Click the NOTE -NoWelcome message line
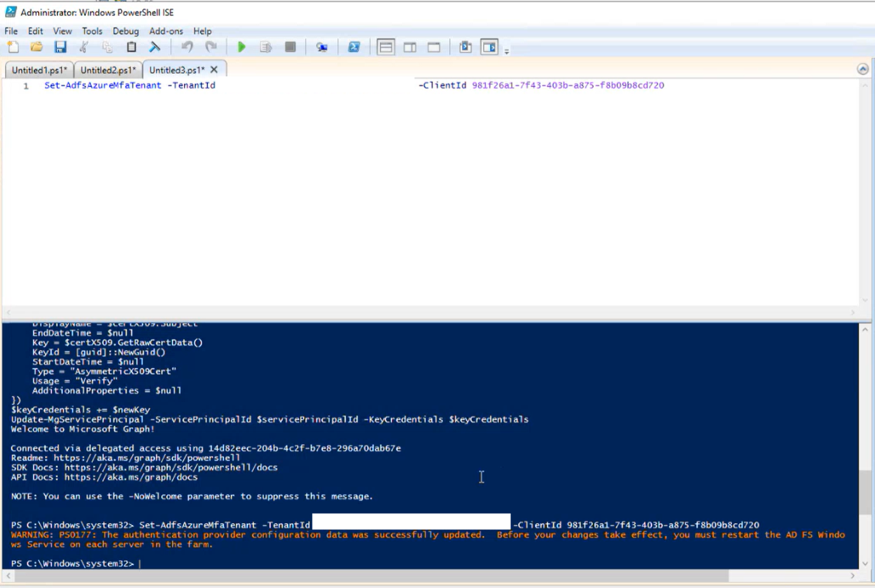This screenshot has width=875, height=588. coord(192,496)
